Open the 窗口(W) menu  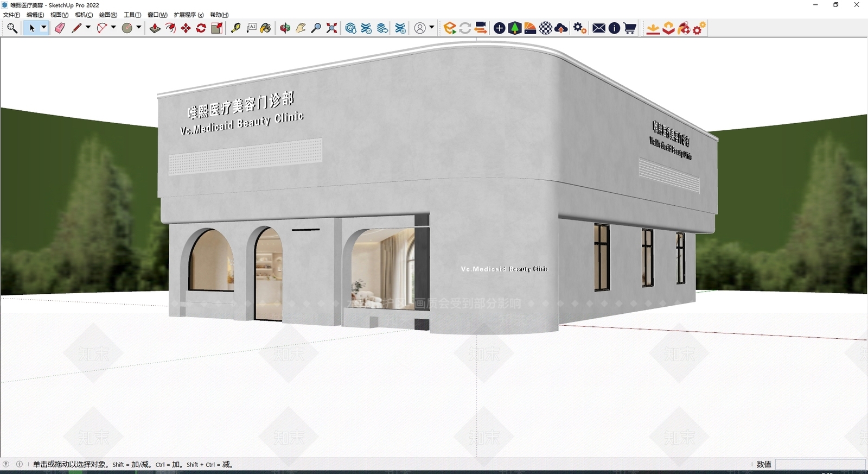click(157, 15)
